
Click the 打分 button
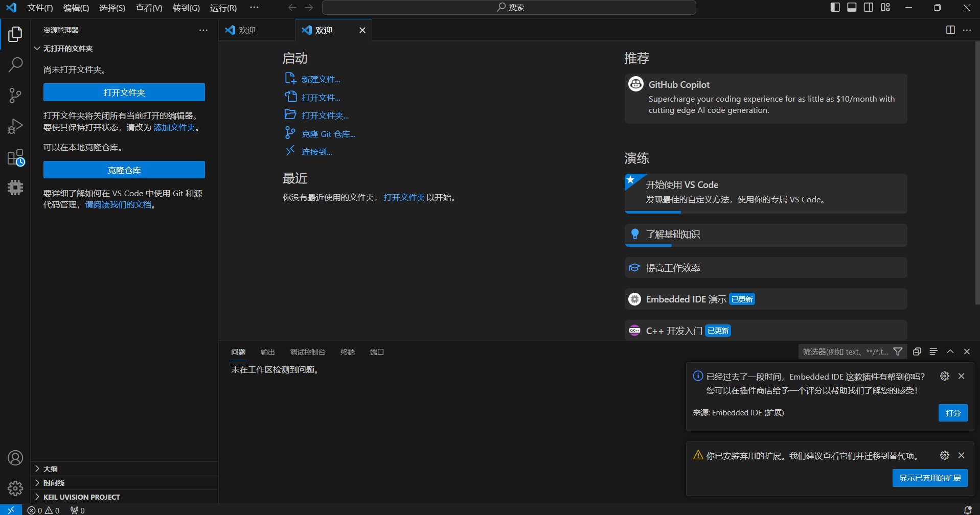953,413
